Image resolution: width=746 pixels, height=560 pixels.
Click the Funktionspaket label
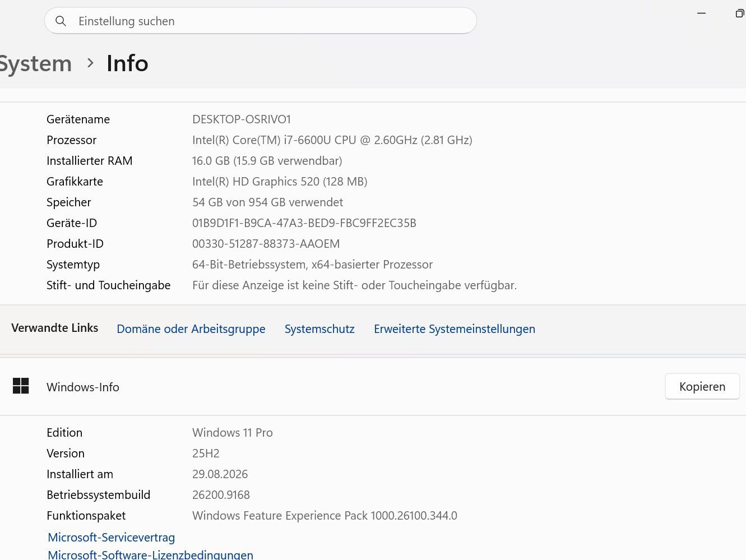point(86,516)
